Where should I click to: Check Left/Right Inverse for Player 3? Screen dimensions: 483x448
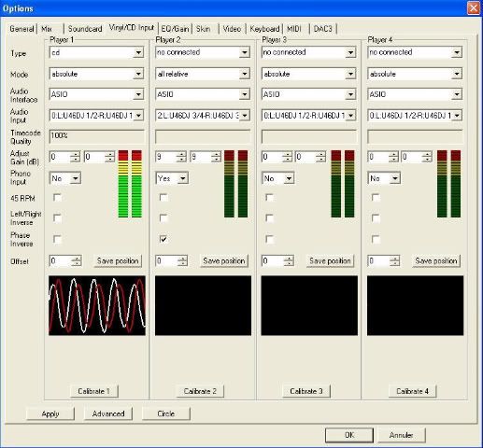point(270,218)
